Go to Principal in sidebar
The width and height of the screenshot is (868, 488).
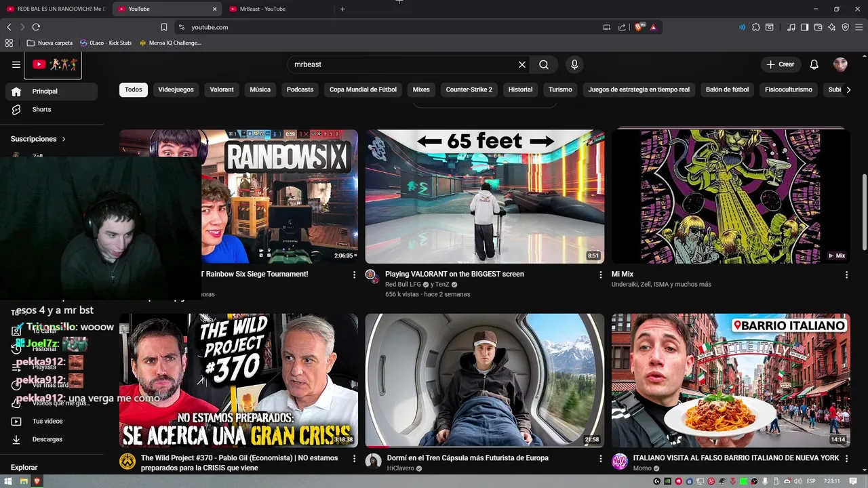52,91
